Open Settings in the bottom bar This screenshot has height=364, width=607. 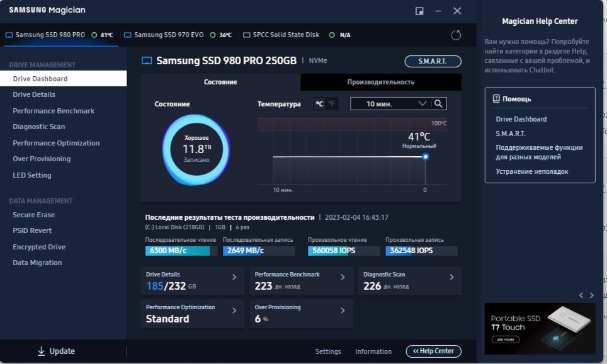pos(328,351)
